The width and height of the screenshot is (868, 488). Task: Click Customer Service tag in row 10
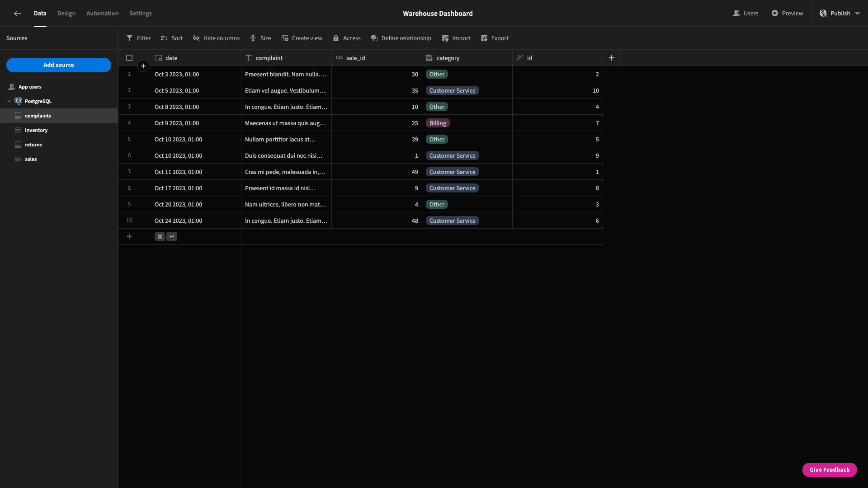pos(453,221)
